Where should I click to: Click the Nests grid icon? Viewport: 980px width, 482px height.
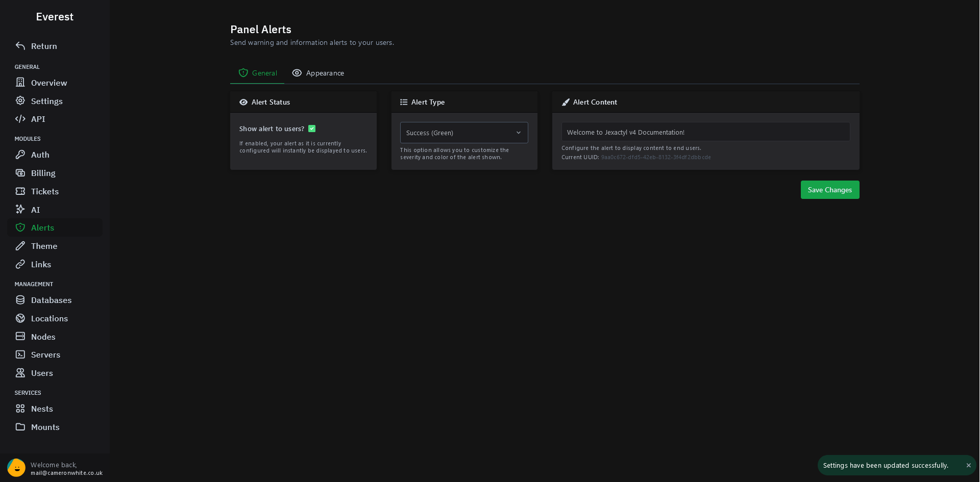[x=20, y=409]
